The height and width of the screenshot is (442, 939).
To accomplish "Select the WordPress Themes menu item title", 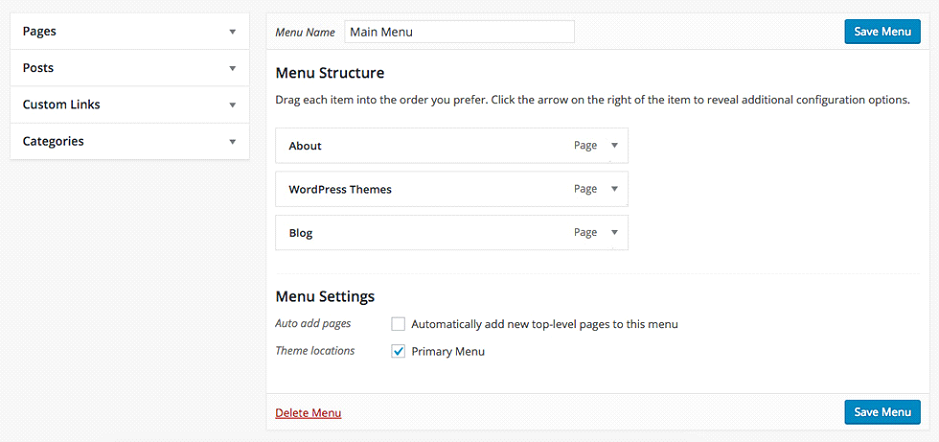I will [x=340, y=190].
